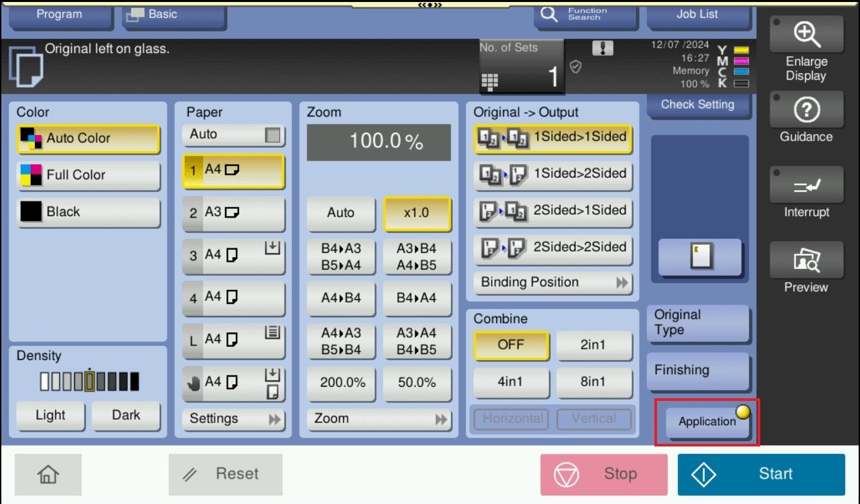Select 1Sided>2Sided output option
860x504 pixels.
click(x=553, y=174)
